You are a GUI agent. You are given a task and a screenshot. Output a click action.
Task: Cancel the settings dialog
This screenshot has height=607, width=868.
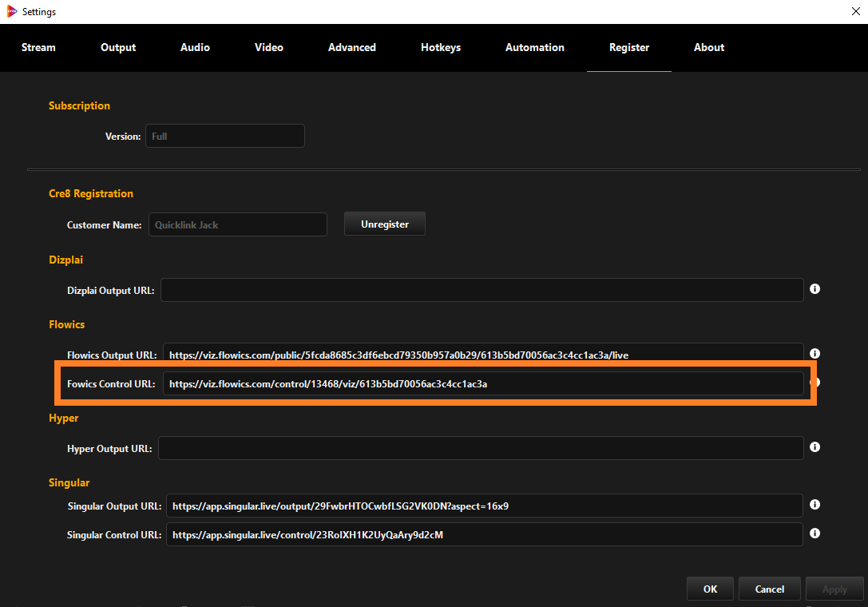point(770,589)
